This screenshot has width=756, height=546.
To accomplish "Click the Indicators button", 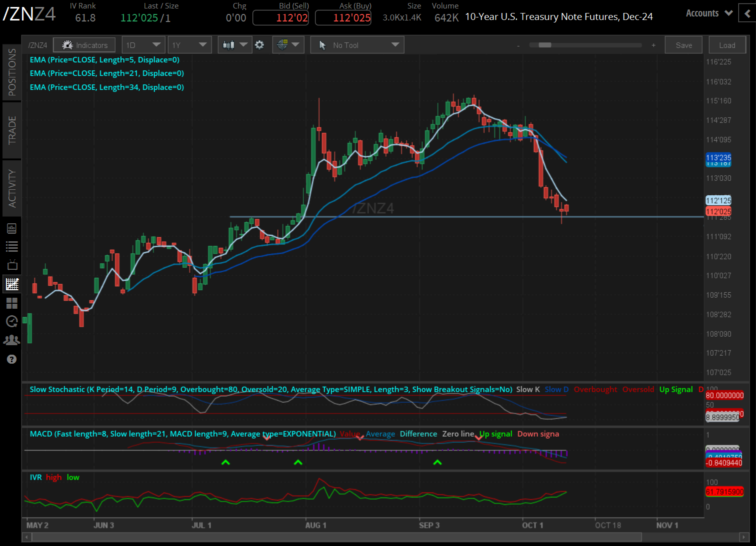I will (x=84, y=44).
